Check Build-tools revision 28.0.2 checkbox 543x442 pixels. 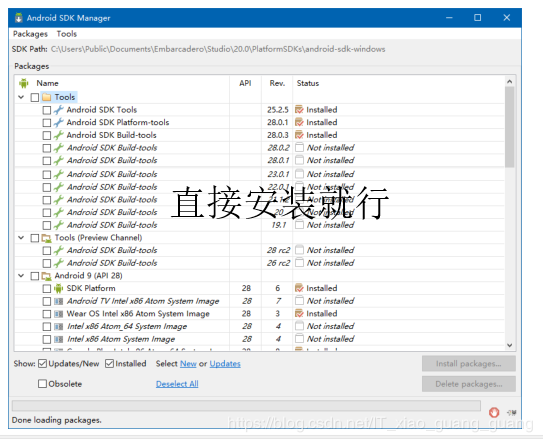coord(47,148)
